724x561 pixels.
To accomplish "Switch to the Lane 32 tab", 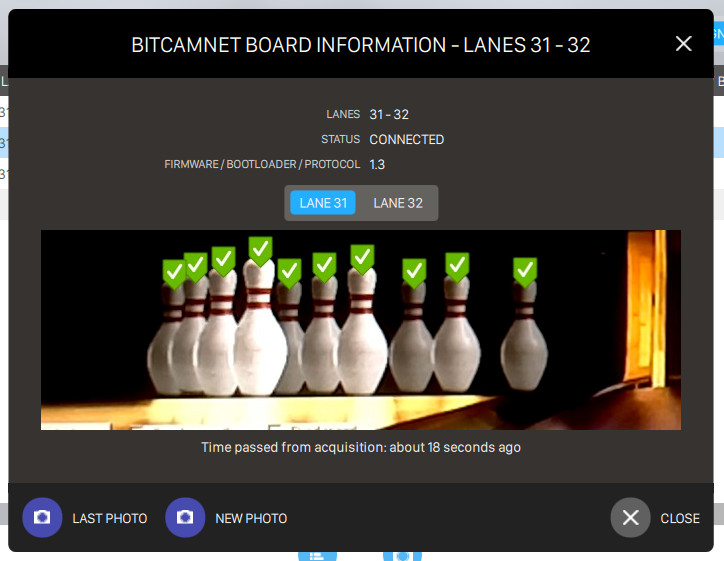I will (398, 203).
